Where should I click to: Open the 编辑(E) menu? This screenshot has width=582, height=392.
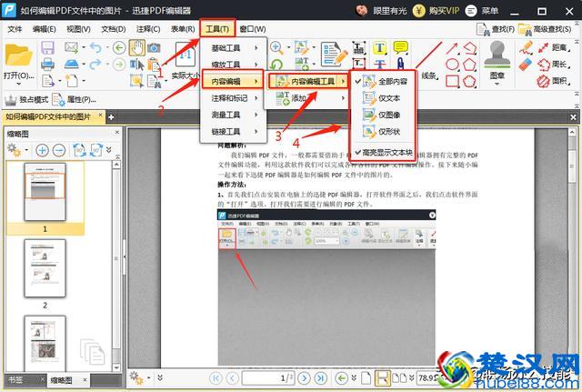coord(44,29)
